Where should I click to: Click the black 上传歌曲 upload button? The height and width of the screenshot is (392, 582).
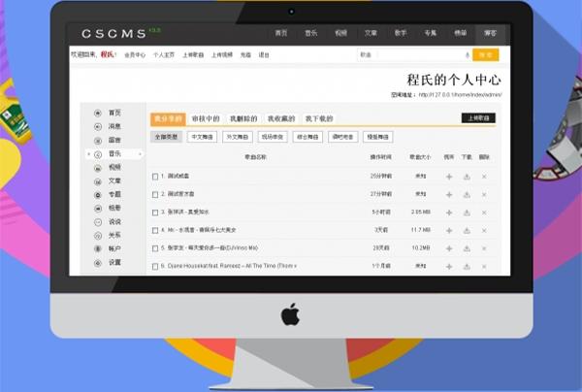point(478,118)
